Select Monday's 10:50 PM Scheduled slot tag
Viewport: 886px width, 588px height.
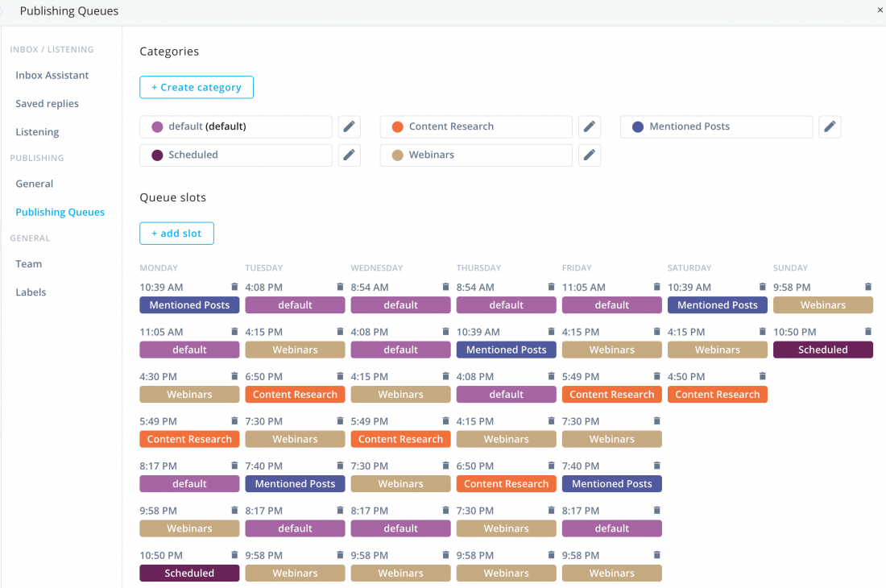coord(189,574)
